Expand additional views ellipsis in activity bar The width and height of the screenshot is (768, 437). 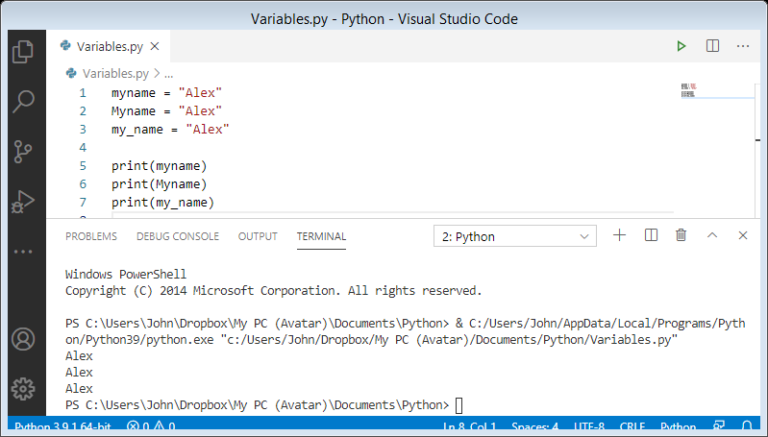(x=22, y=251)
